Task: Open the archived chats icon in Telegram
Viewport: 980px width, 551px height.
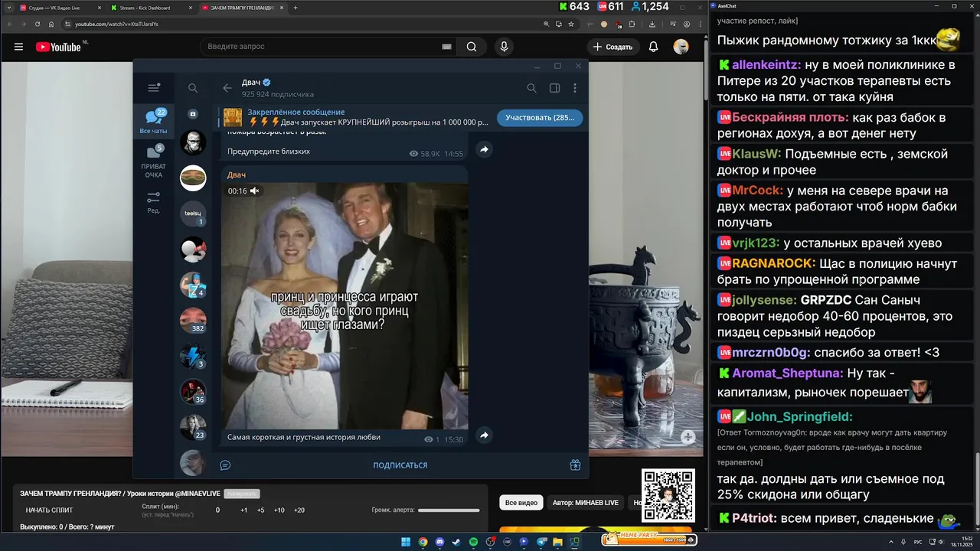Action: [x=193, y=114]
